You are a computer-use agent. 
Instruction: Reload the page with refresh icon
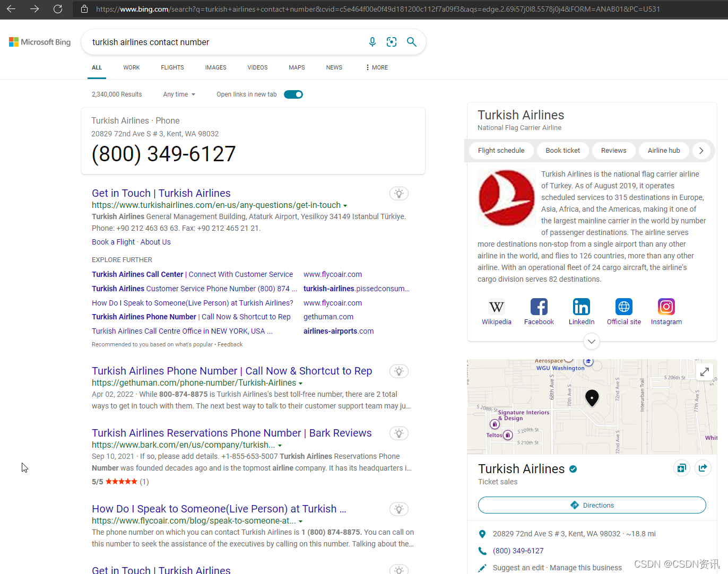pyautogui.click(x=58, y=9)
